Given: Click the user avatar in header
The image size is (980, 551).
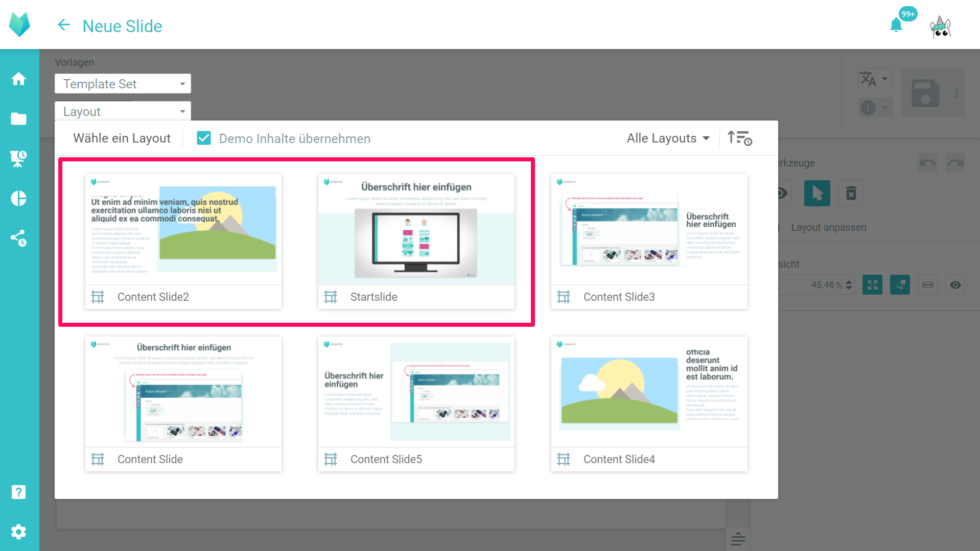Looking at the screenshot, I should click(940, 26).
